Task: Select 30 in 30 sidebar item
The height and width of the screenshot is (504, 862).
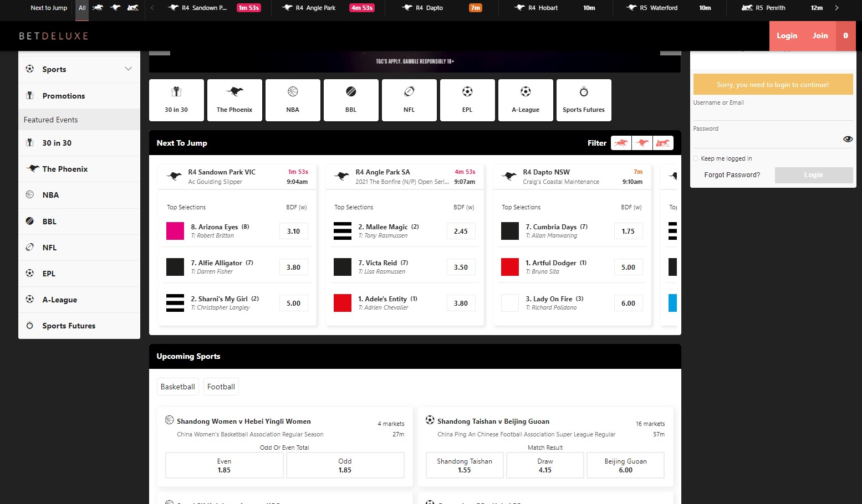Action: 79,143
